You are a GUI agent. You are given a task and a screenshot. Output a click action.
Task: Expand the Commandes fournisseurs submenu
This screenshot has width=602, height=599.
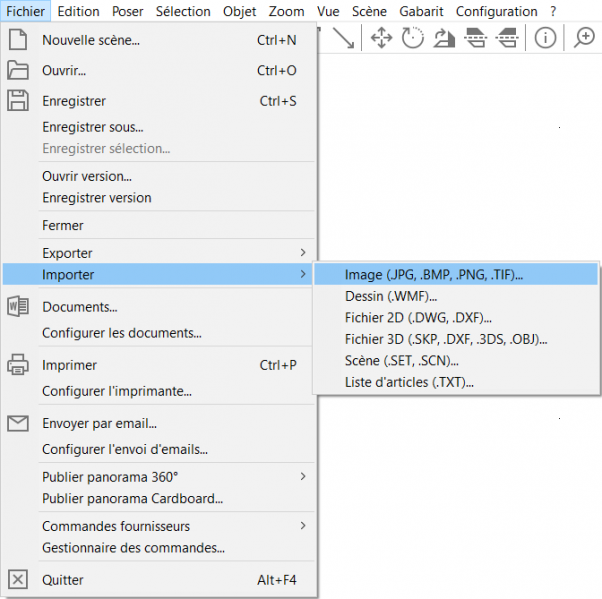pos(303,526)
